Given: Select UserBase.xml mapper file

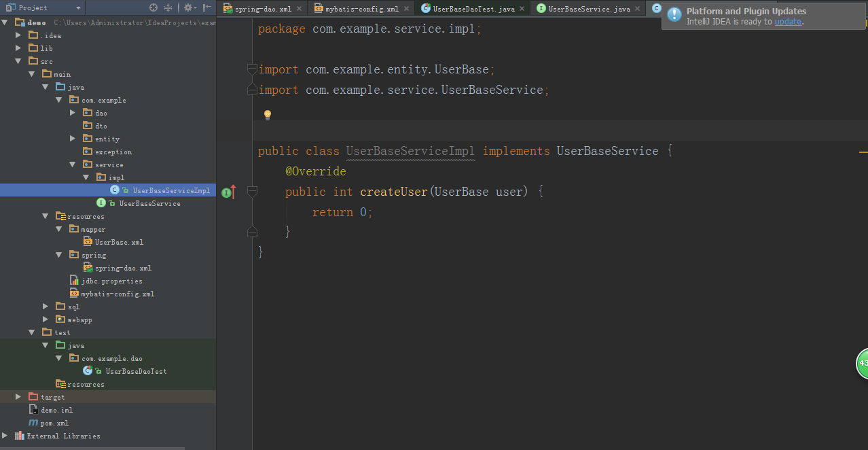Looking at the screenshot, I should (119, 242).
